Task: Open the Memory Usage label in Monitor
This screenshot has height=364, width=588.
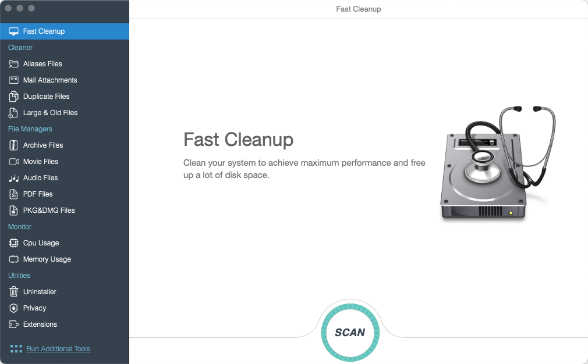Action: (x=47, y=259)
